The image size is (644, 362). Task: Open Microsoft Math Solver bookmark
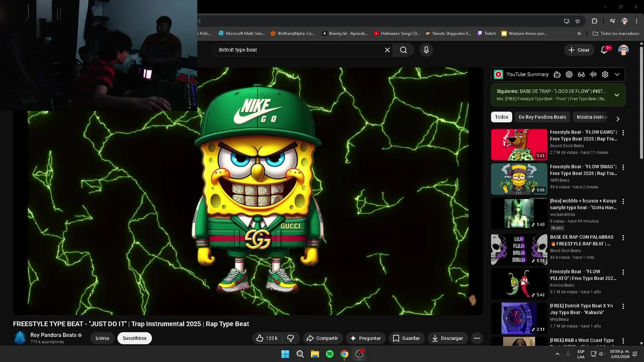point(242,34)
